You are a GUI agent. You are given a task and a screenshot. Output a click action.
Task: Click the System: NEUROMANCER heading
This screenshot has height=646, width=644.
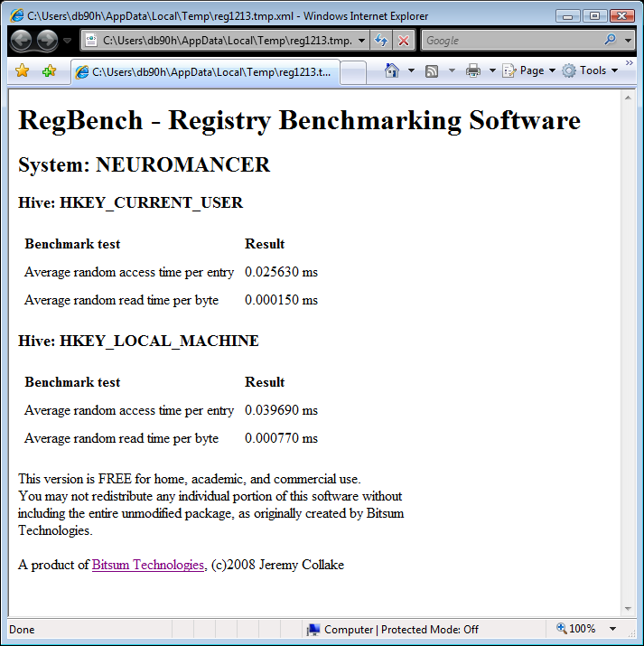[145, 164]
